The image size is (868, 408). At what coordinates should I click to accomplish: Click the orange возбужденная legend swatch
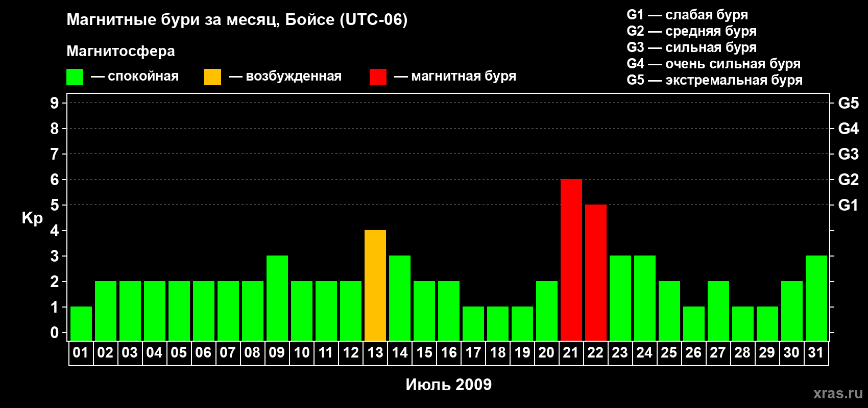(x=212, y=77)
